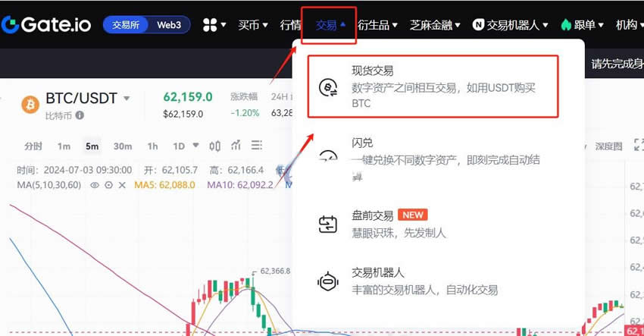Switch to 交易所 exchange mode

pos(126,25)
